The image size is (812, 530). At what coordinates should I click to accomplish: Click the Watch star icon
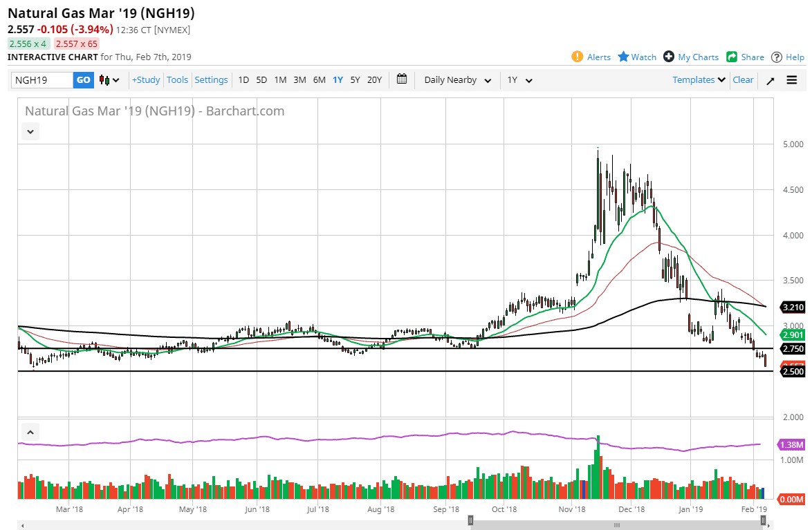pyautogui.click(x=623, y=57)
